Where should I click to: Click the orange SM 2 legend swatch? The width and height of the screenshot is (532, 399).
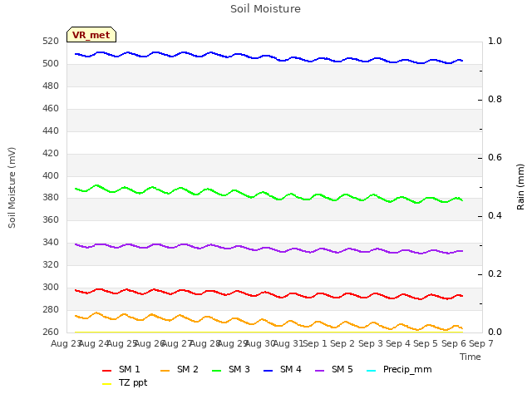point(165,371)
